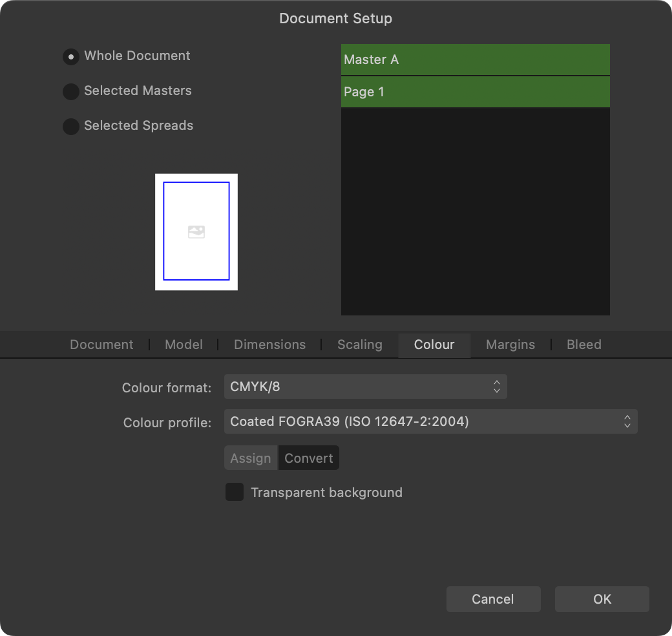Confirm settings with the OK button
Image resolution: width=672 pixels, height=636 pixels.
602,599
